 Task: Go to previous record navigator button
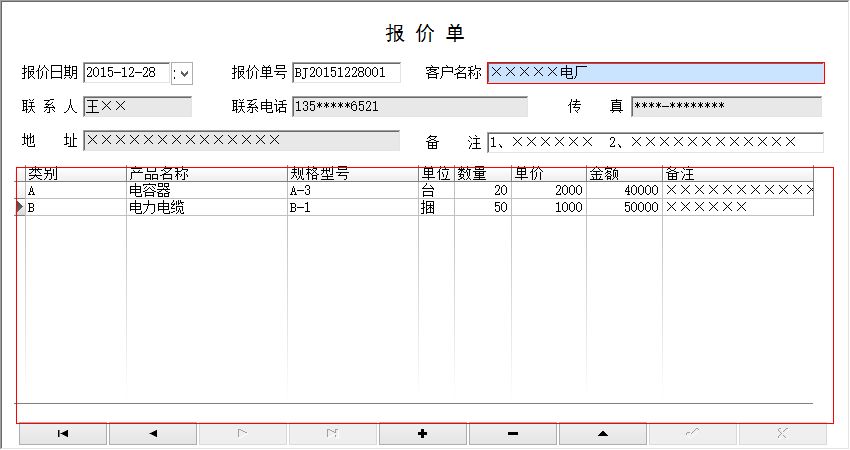coord(153,434)
